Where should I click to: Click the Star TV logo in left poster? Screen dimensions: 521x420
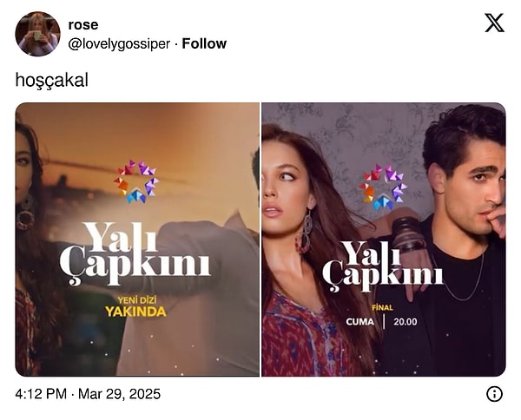click(x=136, y=181)
